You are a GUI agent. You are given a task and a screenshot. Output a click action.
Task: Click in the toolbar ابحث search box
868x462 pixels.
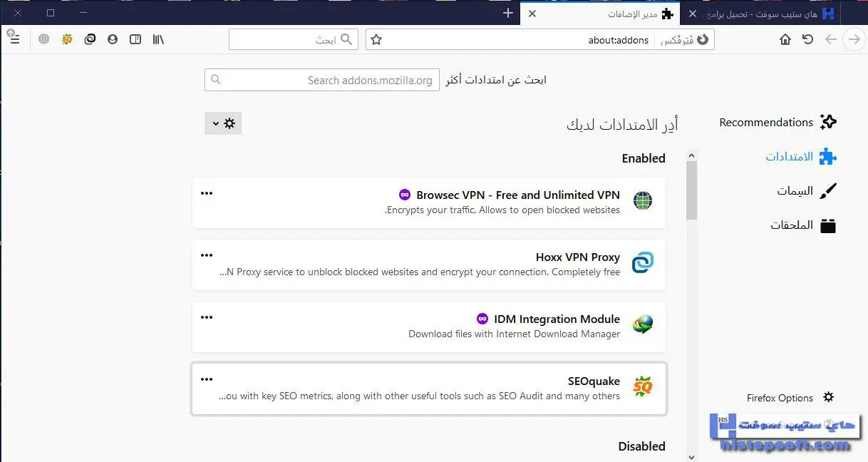[294, 39]
